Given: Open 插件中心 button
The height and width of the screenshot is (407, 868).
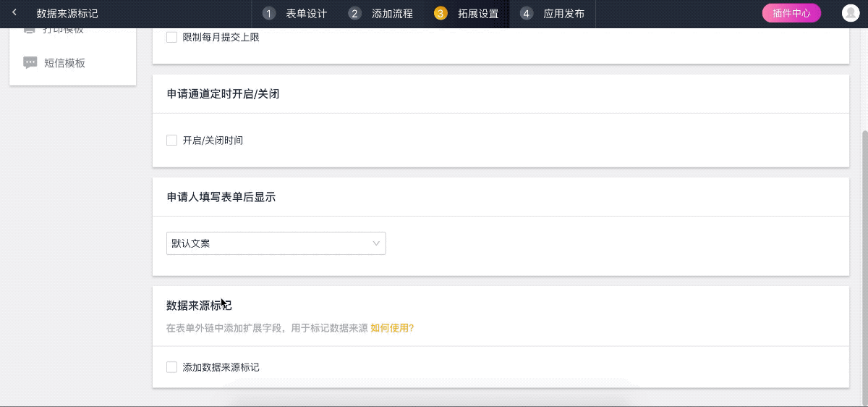Looking at the screenshot, I should coord(791,13).
